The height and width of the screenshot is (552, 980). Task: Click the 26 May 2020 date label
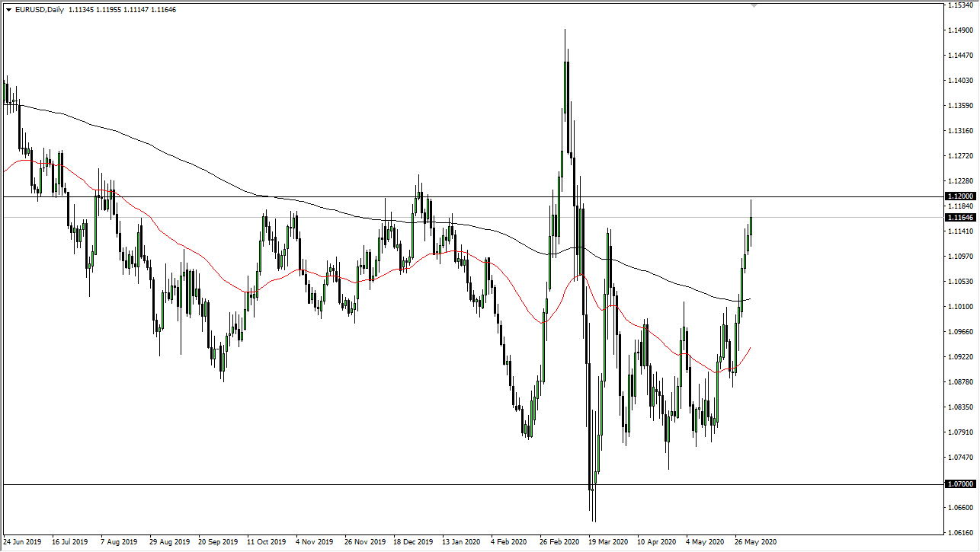pyautogui.click(x=754, y=543)
